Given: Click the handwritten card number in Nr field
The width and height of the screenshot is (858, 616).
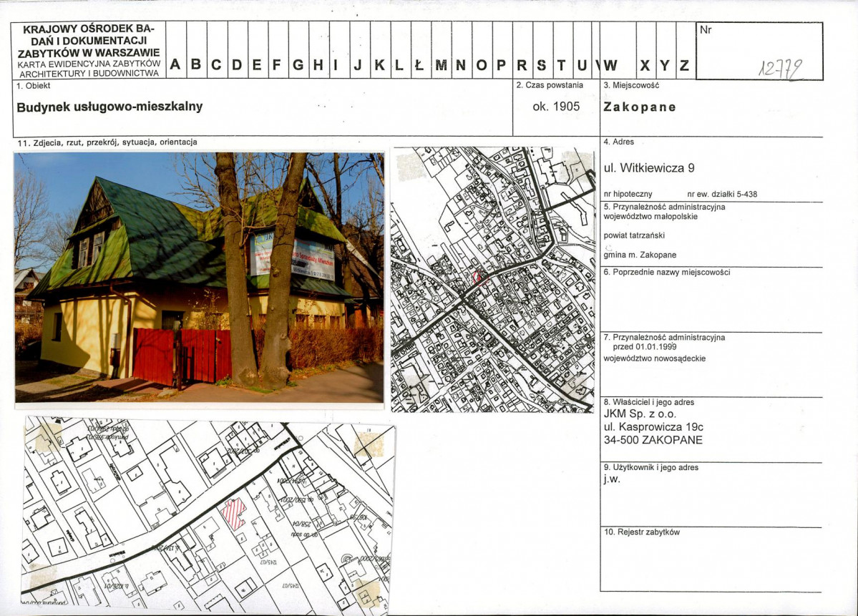Looking at the screenshot, I should 779,69.
